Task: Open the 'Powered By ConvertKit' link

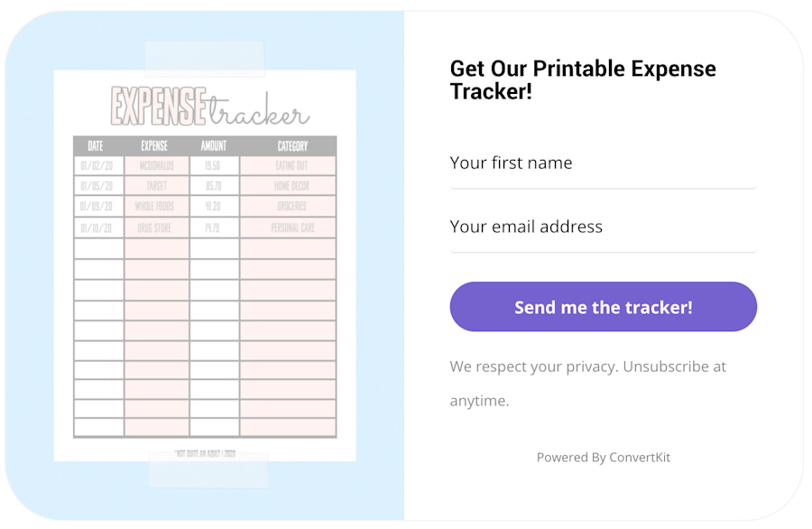Action: pos(603,457)
